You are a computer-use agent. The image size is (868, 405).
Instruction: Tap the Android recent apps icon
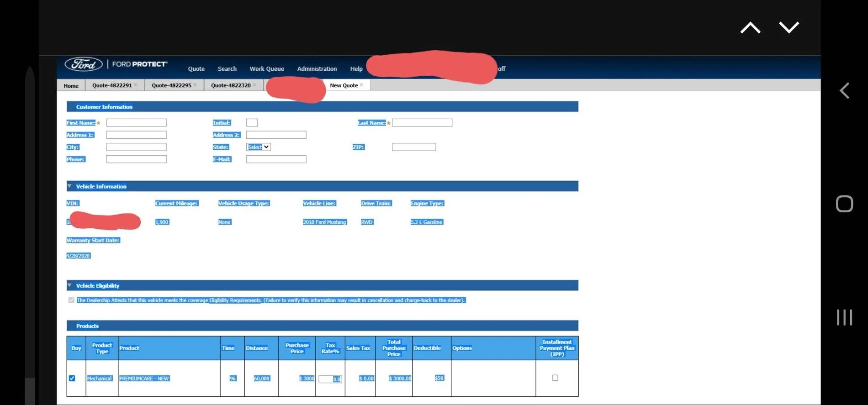[x=844, y=317]
